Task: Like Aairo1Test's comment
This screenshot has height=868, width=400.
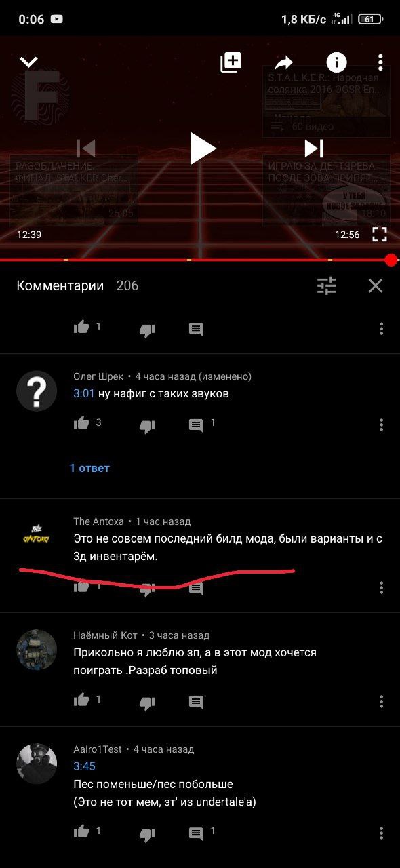Action: (x=81, y=831)
